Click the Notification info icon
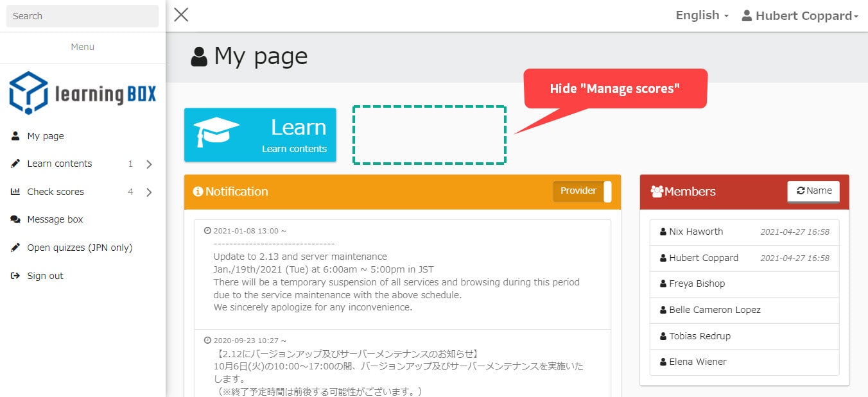 point(198,191)
